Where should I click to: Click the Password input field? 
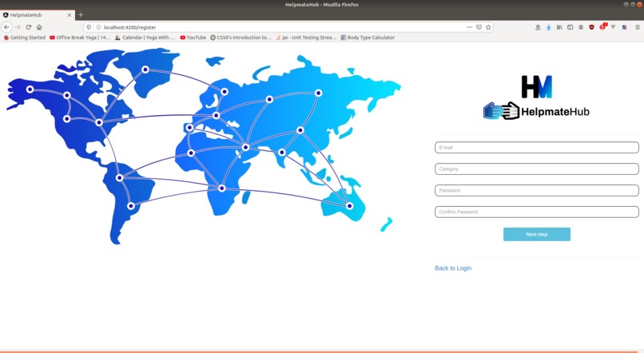tap(537, 190)
